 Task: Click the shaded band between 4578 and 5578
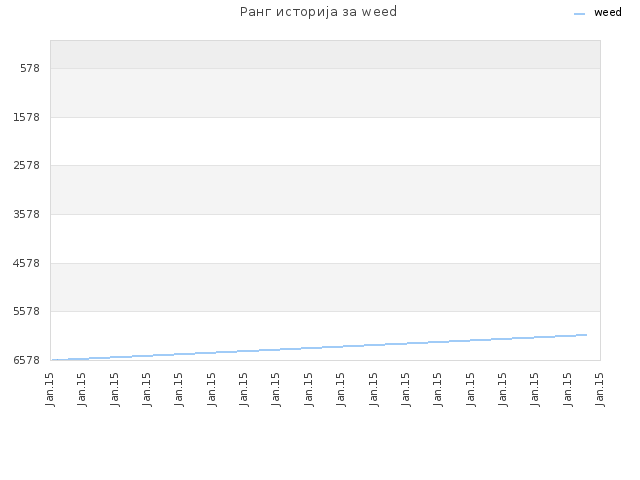point(325,287)
